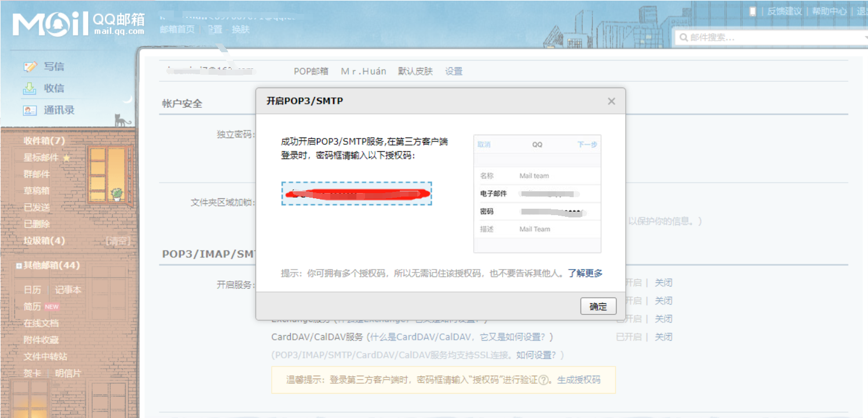Click [清空] to empty the junk folder
Viewport: 868px width, 418px height.
pos(118,241)
